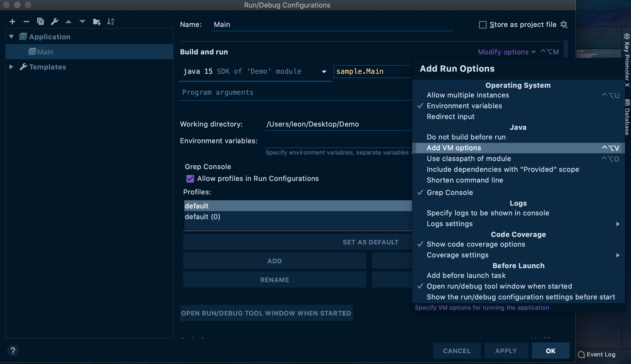The width and height of the screenshot is (631, 364).
Task: Check the Store as project file checkbox
Action: tap(482, 24)
